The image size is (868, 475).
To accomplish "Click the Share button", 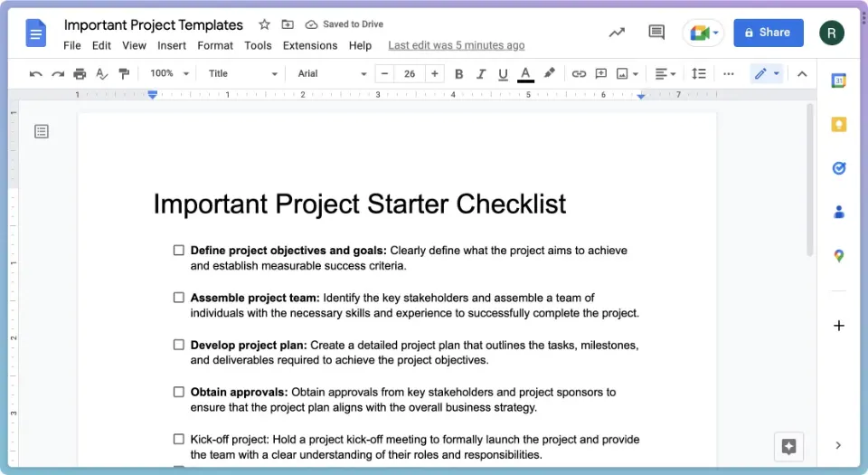I will 768,33.
